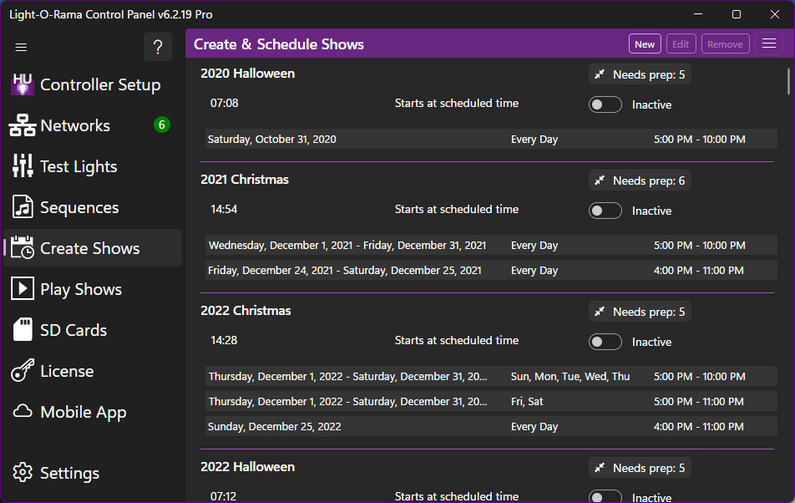795x503 pixels.
Task: Click Starts at scheduled time for 2021 Christmas
Action: point(456,209)
